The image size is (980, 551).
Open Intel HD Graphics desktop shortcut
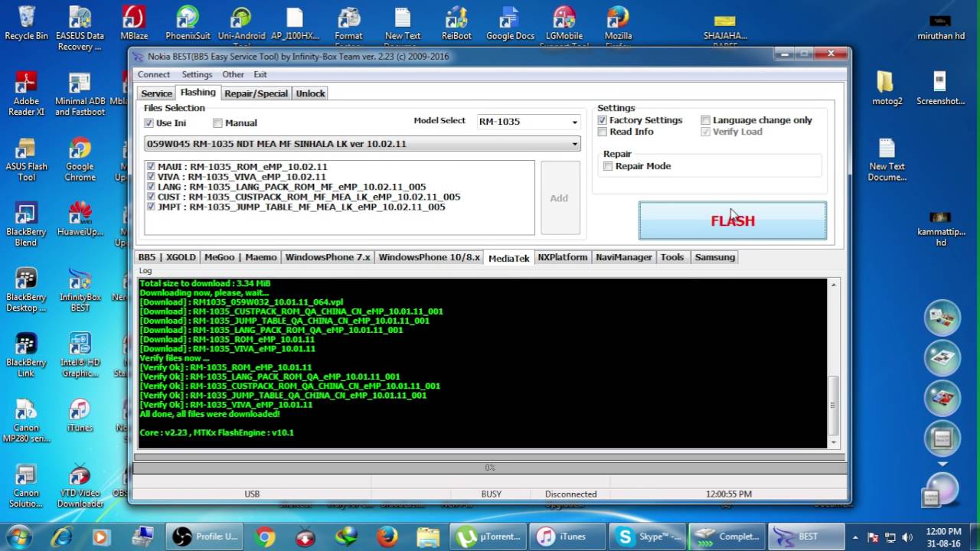[80, 355]
